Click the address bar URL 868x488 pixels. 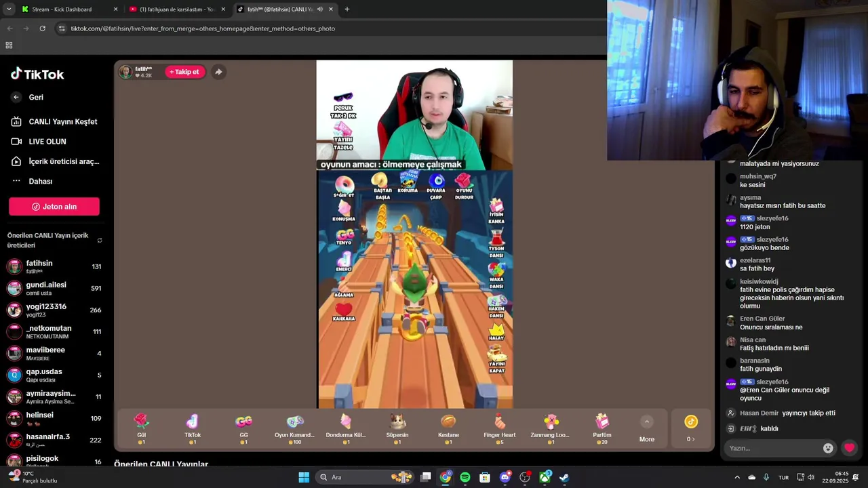point(203,28)
